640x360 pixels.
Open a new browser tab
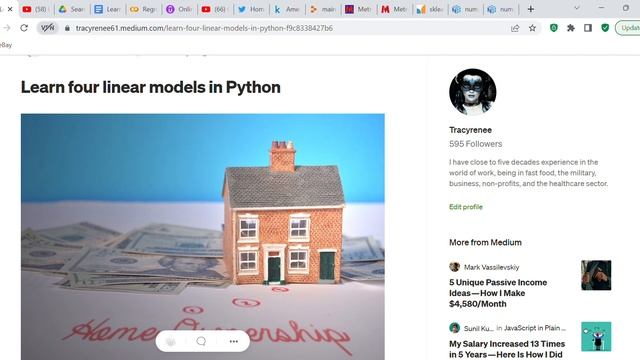tap(531, 9)
